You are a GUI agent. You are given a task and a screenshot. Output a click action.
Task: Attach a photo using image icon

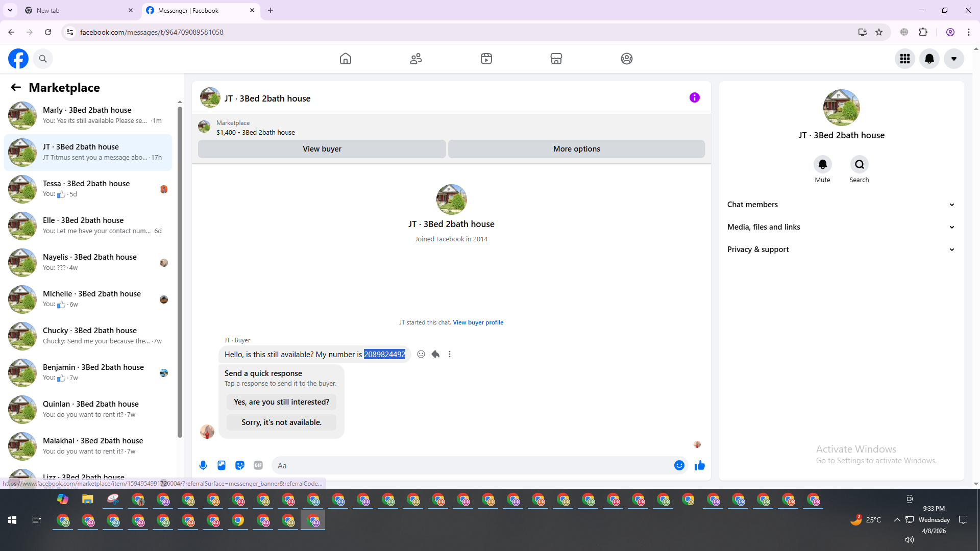[x=222, y=465]
